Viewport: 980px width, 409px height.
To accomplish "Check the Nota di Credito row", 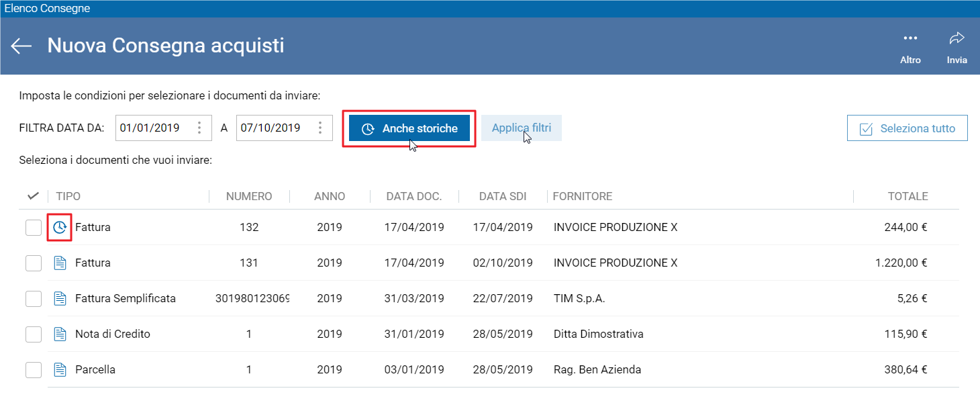I will [34, 334].
